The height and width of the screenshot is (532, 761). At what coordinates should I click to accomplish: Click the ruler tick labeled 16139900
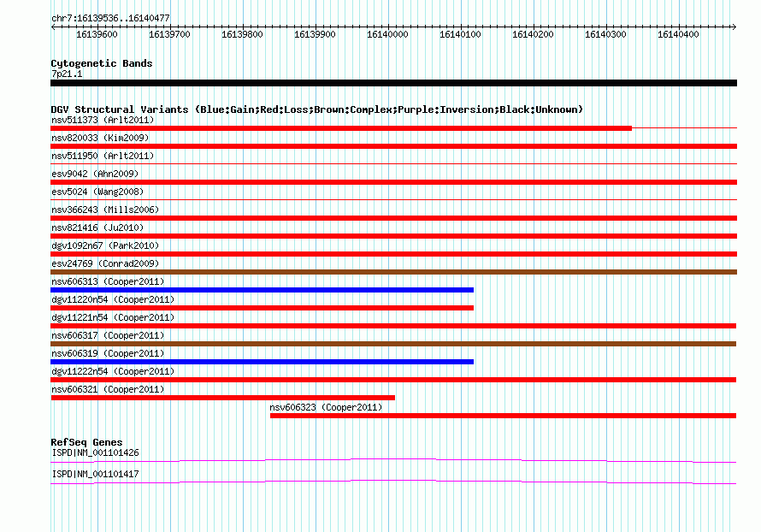(x=315, y=34)
